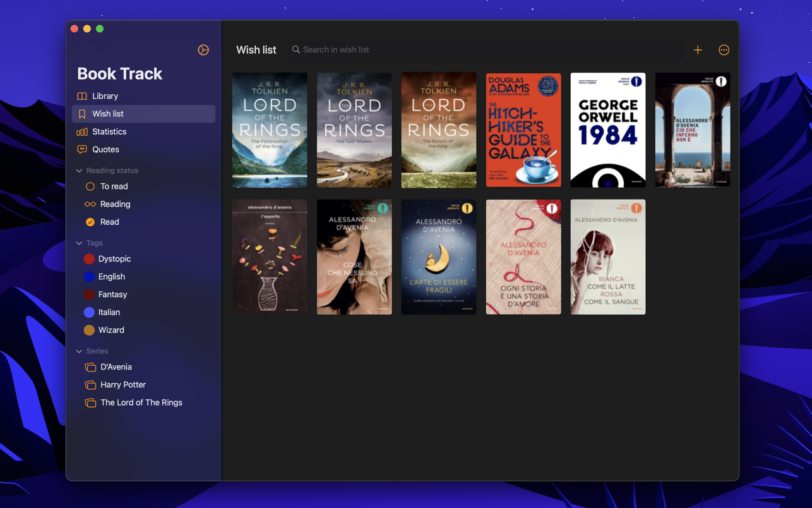Collapse the Series section
Image resolution: width=812 pixels, height=508 pixels.
(x=79, y=351)
